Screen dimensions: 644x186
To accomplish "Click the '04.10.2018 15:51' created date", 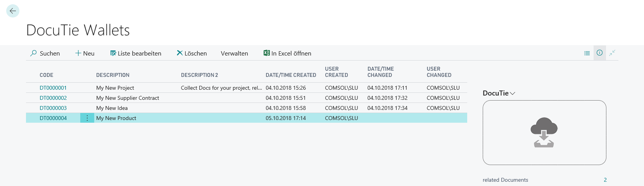I will [x=286, y=98].
